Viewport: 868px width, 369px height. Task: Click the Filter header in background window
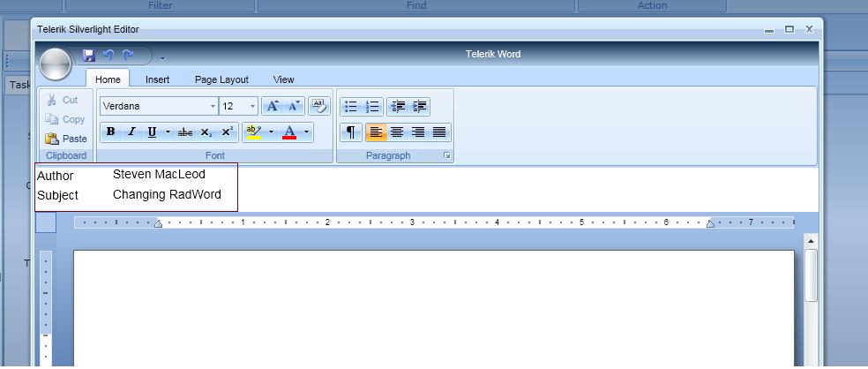click(160, 5)
